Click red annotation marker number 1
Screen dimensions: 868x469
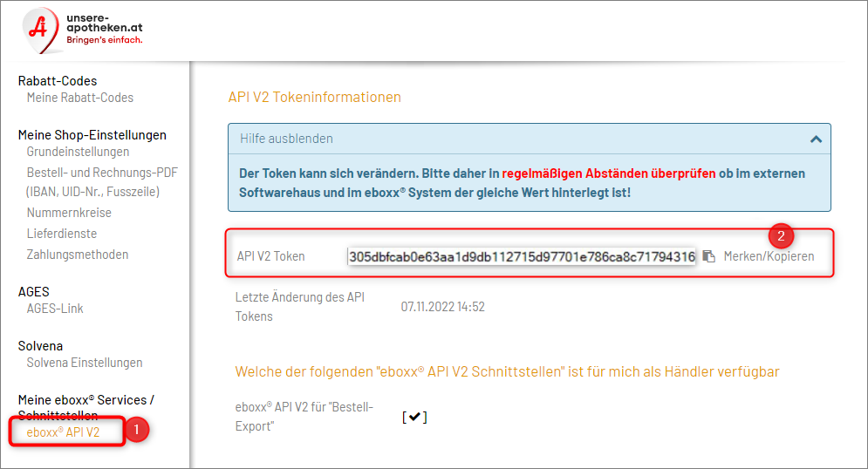coord(135,430)
